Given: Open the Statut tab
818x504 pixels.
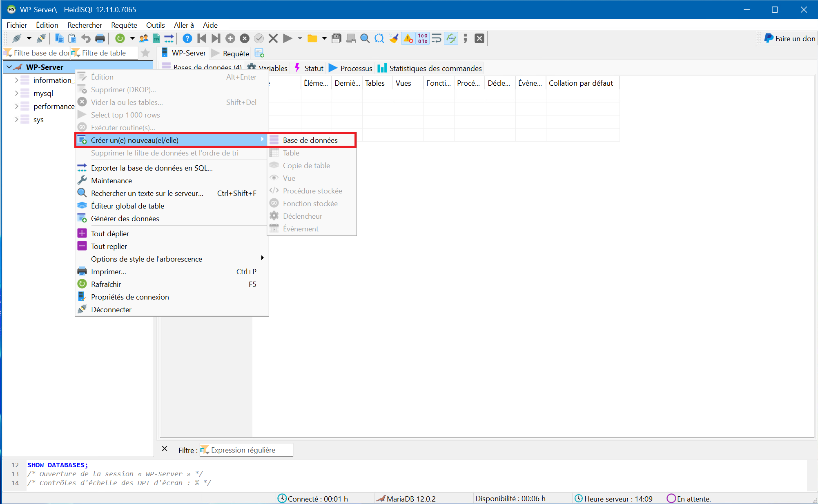Looking at the screenshot, I should (313, 68).
